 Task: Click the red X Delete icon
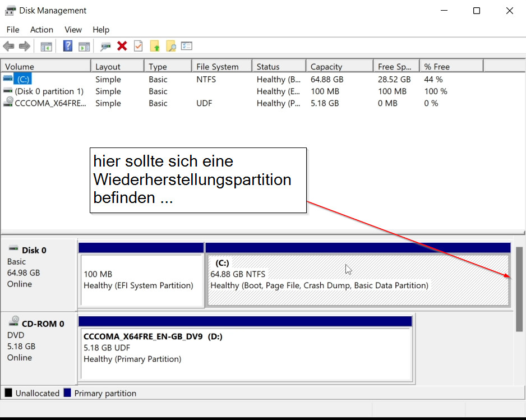point(122,47)
